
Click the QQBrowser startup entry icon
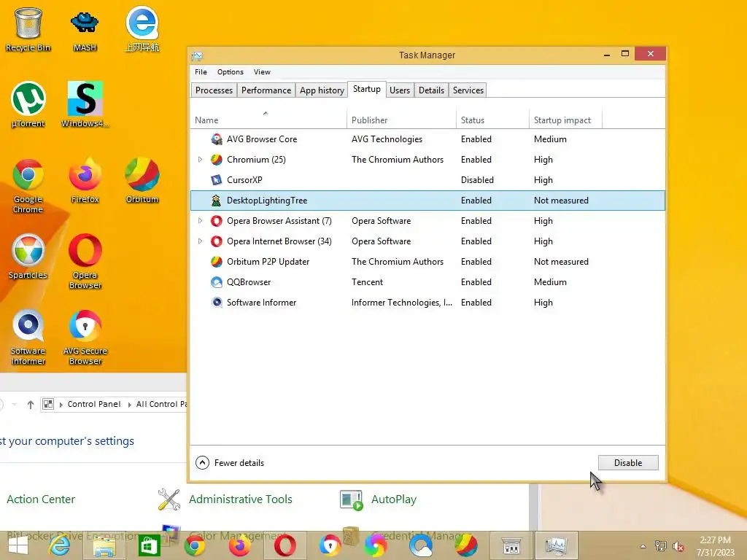[x=216, y=282]
